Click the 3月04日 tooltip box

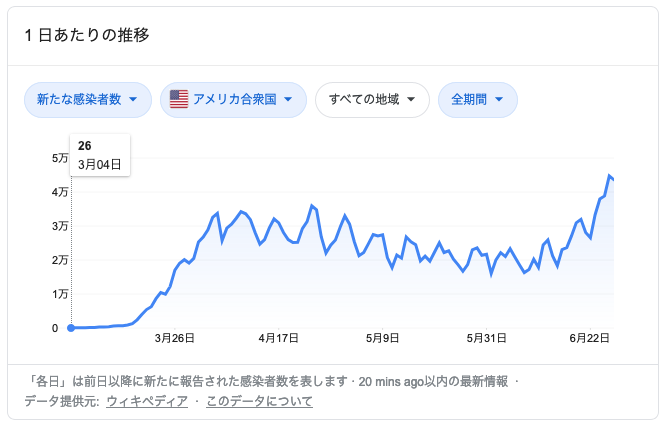coord(100,155)
